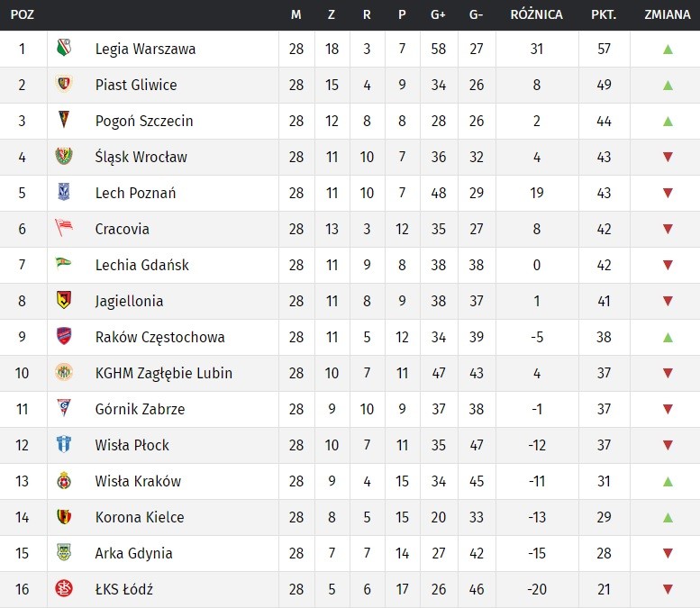Click the ŁKS Łódź club logo
Screen dimensions: 700x608
pos(64,589)
